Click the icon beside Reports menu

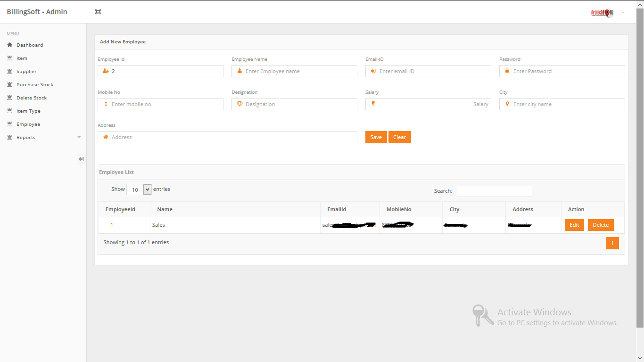(9, 137)
